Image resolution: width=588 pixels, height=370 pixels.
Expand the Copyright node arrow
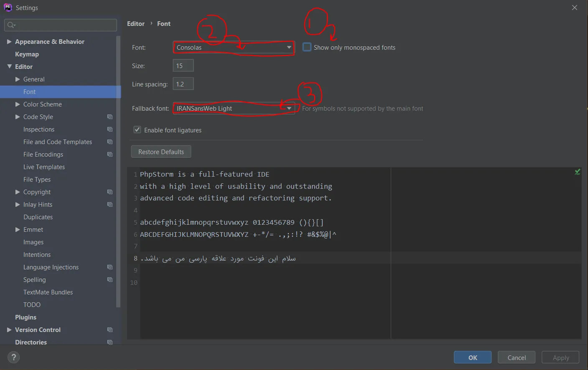pos(18,192)
